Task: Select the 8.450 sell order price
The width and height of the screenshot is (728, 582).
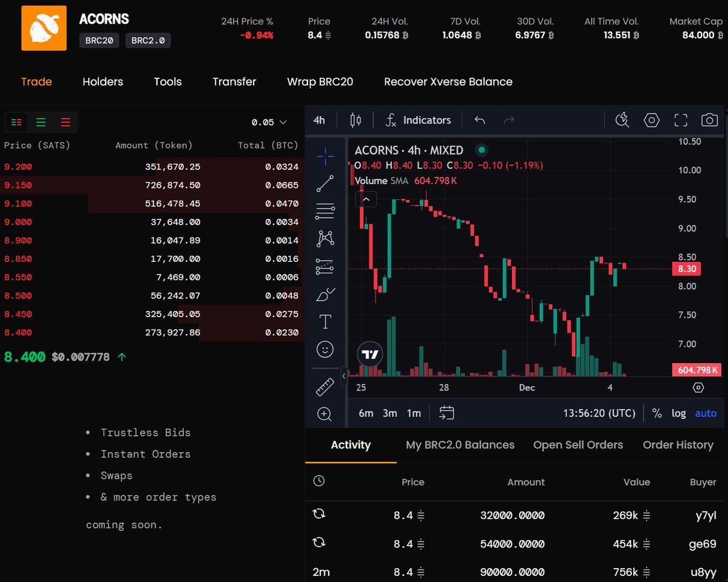Action: pyautogui.click(x=18, y=314)
